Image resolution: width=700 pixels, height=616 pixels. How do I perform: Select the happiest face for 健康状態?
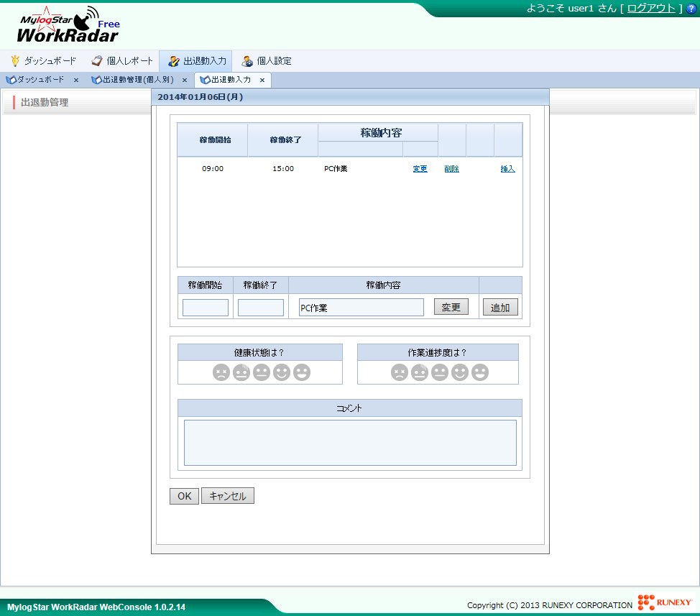point(301,372)
